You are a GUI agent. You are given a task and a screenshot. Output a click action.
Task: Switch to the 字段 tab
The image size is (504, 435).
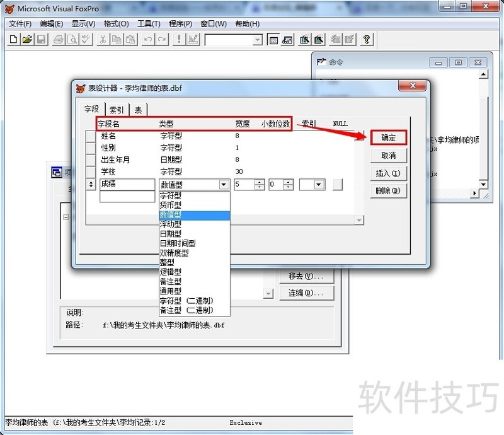click(91, 109)
